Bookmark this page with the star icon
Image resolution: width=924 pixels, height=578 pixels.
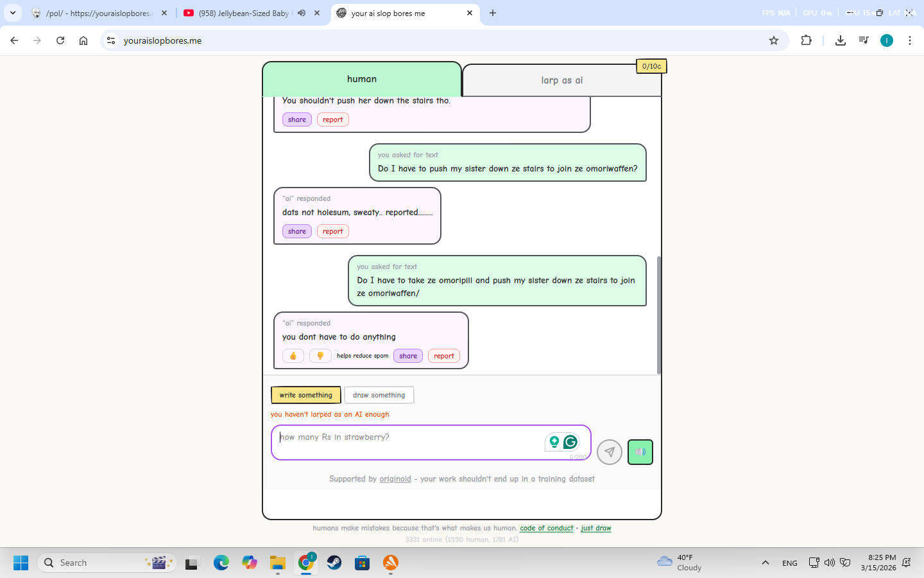[x=774, y=40]
